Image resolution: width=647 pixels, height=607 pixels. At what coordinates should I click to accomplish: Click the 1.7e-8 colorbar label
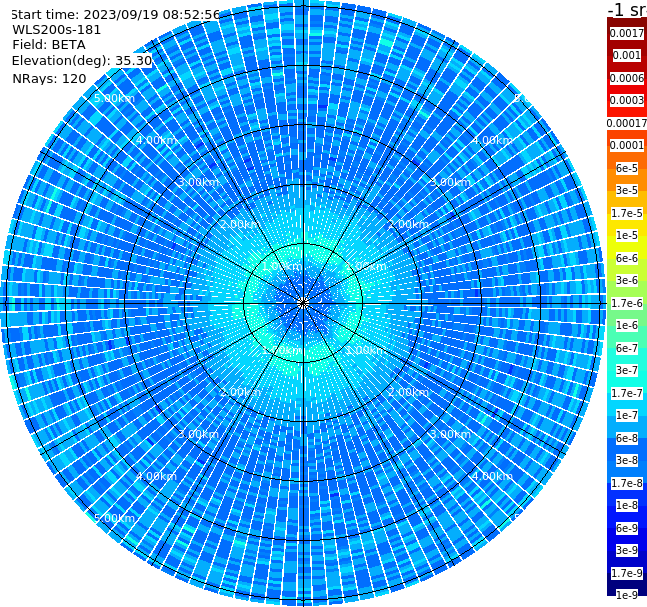coord(627,483)
